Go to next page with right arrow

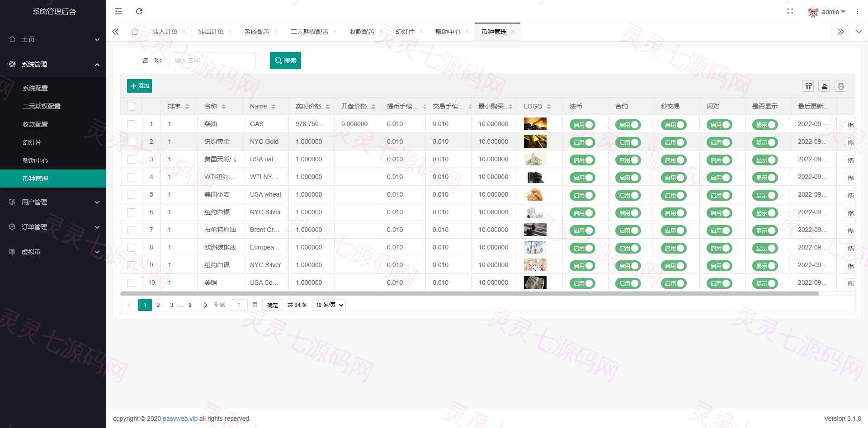point(205,305)
